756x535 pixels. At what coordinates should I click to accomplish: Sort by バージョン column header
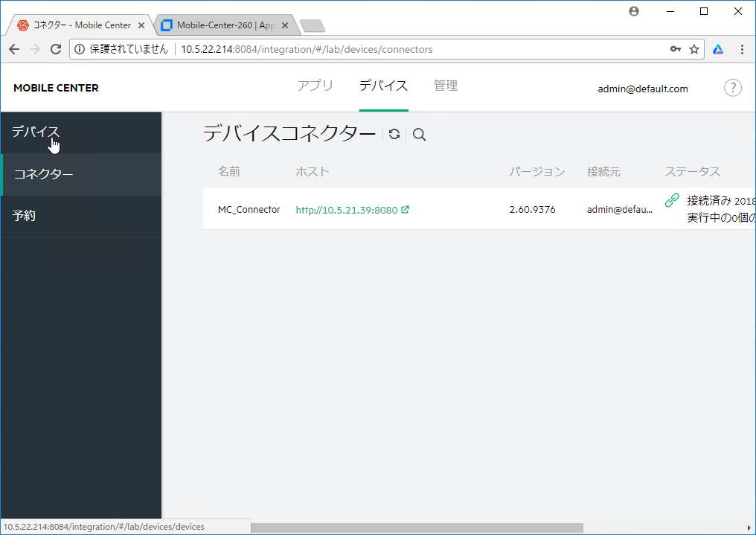pyautogui.click(x=537, y=172)
